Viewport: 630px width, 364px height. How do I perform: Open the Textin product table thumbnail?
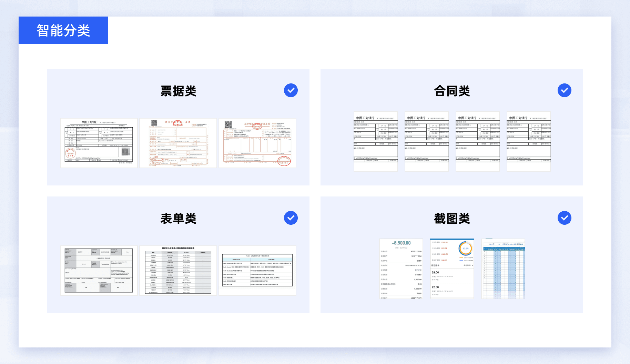257,271
